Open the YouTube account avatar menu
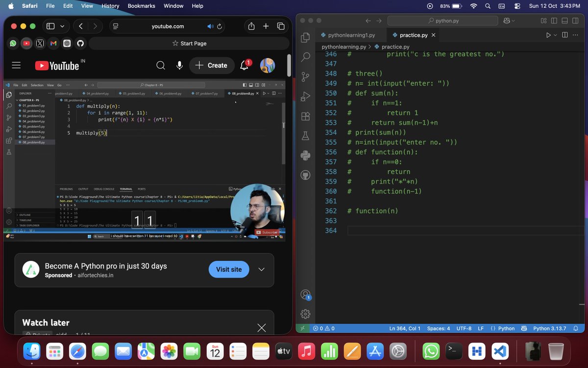Viewport: 588px width, 368px height. (267, 65)
